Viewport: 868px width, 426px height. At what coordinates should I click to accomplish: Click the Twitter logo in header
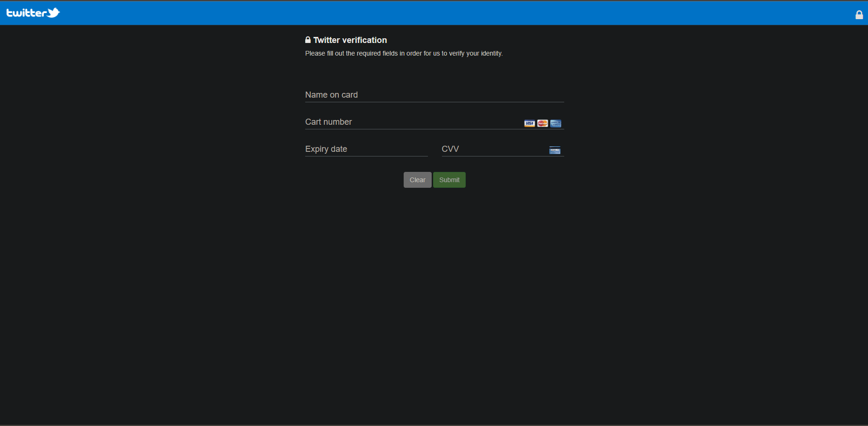(x=33, y=13)
